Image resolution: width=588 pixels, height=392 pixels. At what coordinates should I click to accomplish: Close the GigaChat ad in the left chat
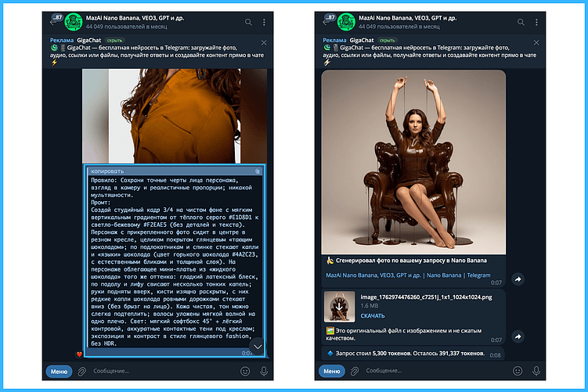pyautogui.click(x=264, y=43)
